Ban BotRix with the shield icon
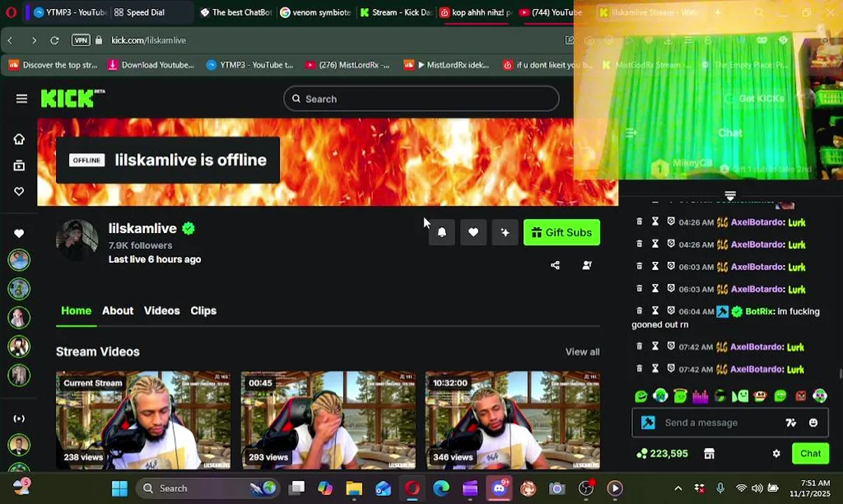 (x=671, y=311)
